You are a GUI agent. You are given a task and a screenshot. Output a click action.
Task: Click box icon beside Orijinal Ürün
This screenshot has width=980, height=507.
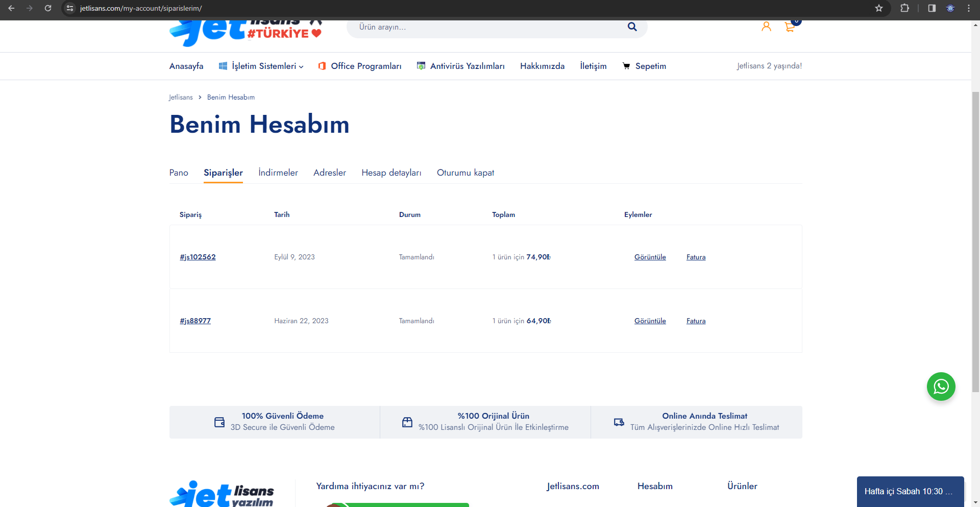[407, 422]
